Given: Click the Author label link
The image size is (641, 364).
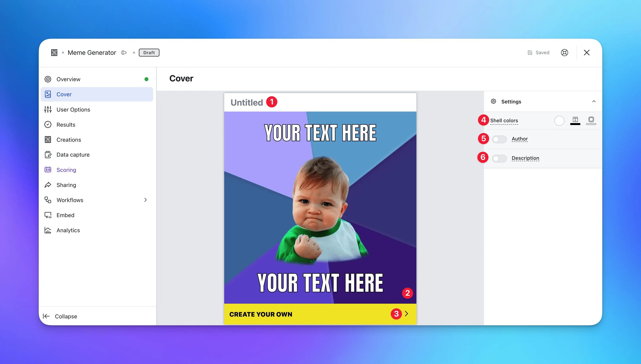Looking at the screenshot, I should pyautogui.click(x=519, y=139).
